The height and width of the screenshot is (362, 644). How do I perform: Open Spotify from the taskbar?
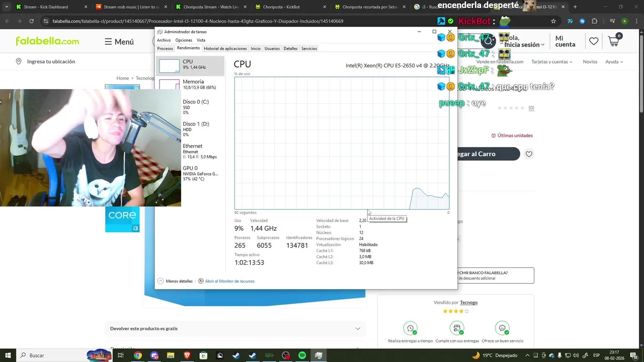(302, 355)
